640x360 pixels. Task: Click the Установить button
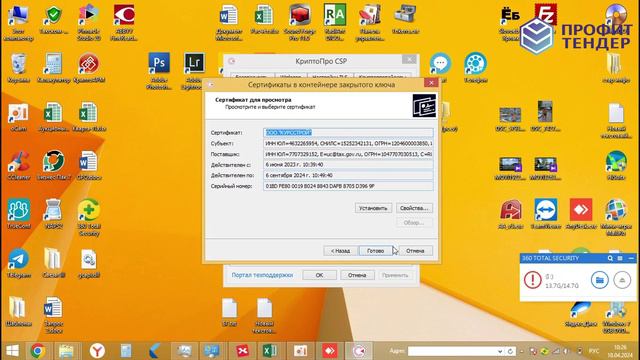pyautogui.click(x=373, y=208)
